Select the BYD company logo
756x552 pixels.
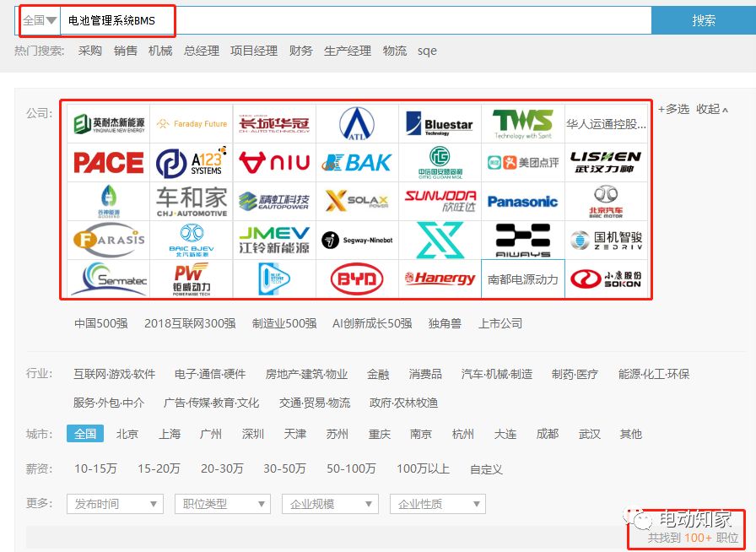tap(357, 279)
